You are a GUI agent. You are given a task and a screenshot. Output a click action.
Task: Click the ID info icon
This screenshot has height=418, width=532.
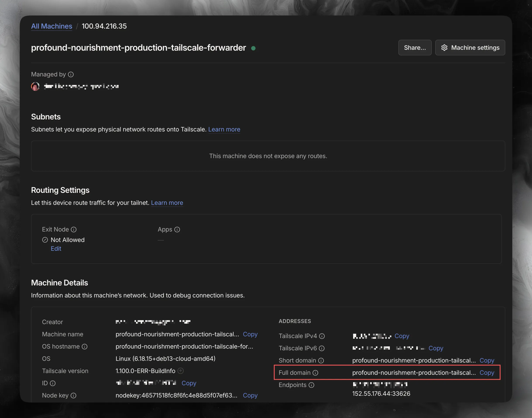coord(53,383)
